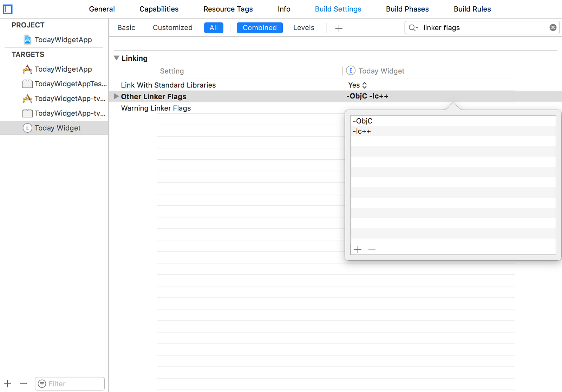Screen dimensions: 562x392
Task: Open the Info tab
Action: coord(284,9)
